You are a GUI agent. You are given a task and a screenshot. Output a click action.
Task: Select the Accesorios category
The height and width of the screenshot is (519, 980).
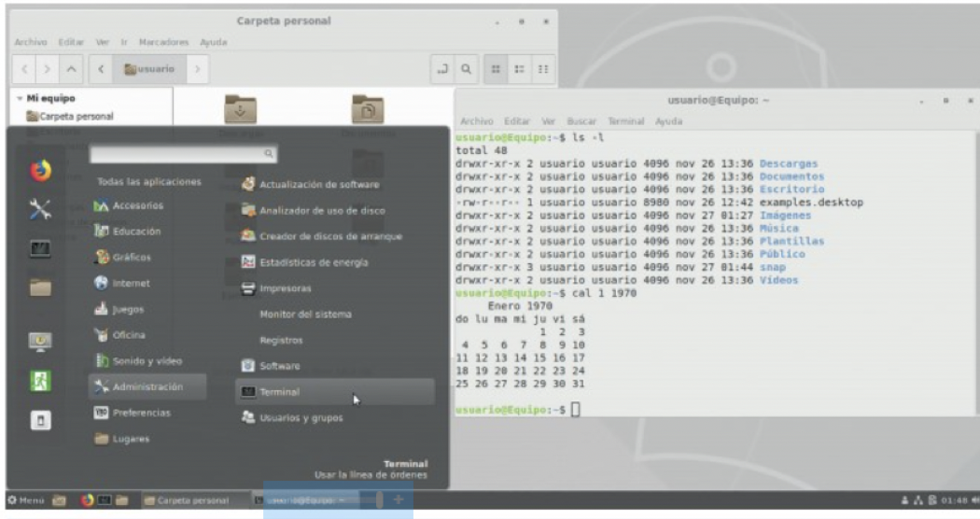tap(129, 205)
